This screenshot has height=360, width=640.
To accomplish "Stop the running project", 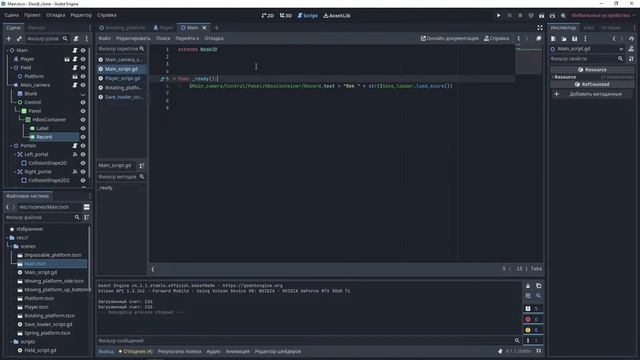I will pos(520,16).
